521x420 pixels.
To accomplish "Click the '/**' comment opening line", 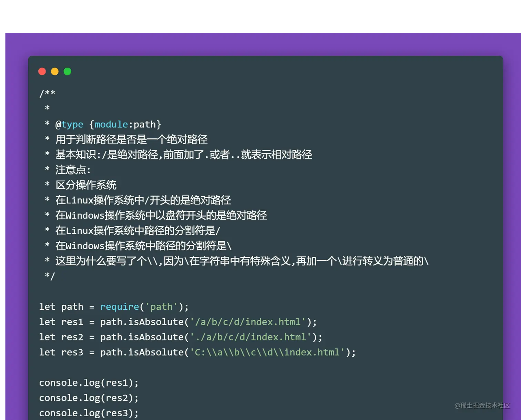I will 47,94.
